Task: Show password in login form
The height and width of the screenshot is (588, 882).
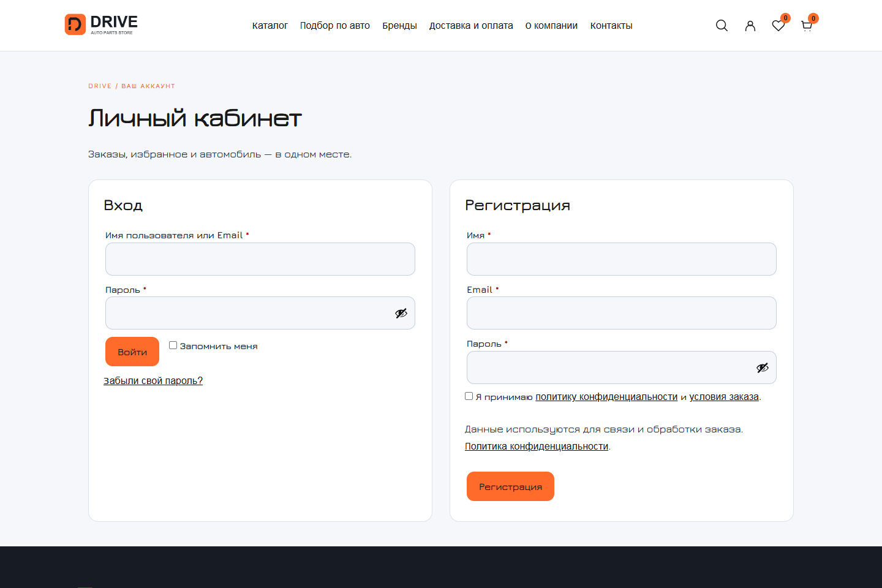Action: (x=401, y=314)
